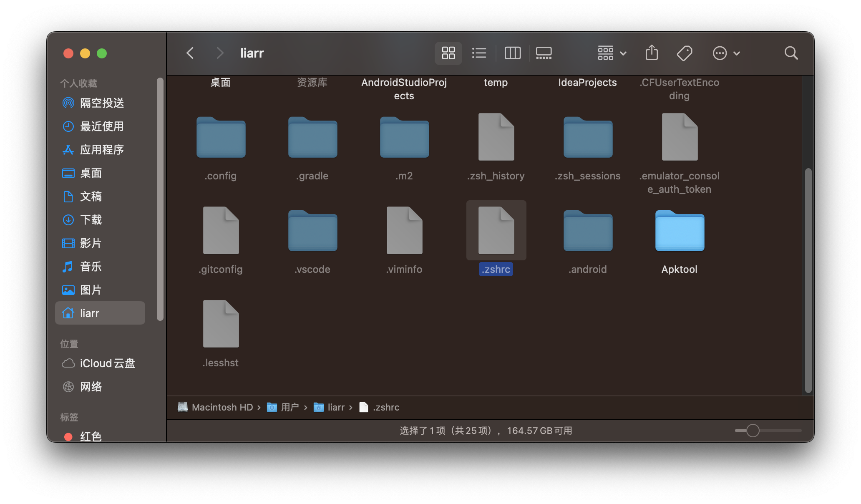The image size is (861, 504).
Task: Switch to gallery view
Action: tap(544, 53)
